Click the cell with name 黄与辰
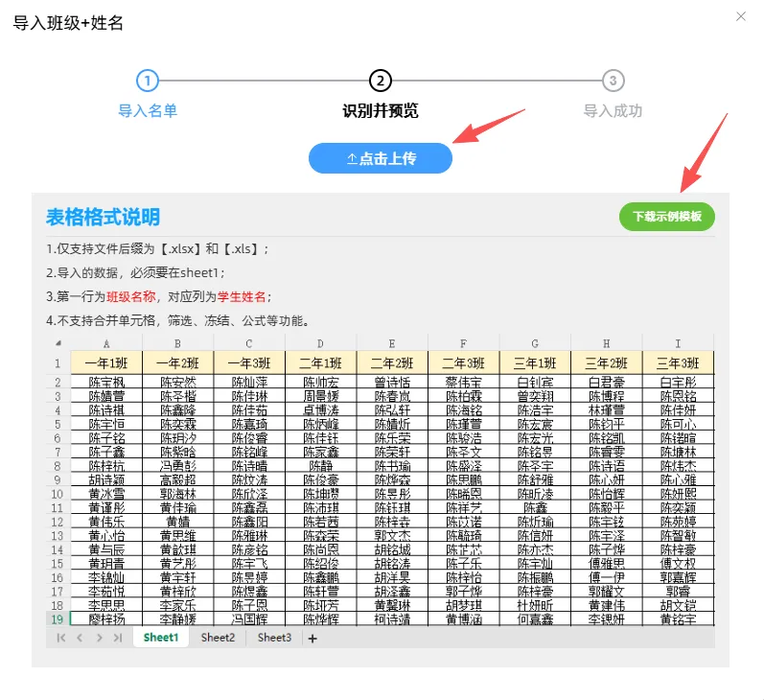The width and height of the screenshot is (764, 700). pyautogui.click(x=106, y=549)
